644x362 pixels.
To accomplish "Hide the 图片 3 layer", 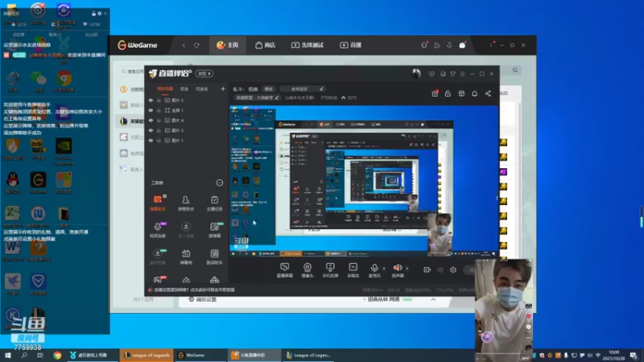I will pyautogui.click(x=151, y=130).
